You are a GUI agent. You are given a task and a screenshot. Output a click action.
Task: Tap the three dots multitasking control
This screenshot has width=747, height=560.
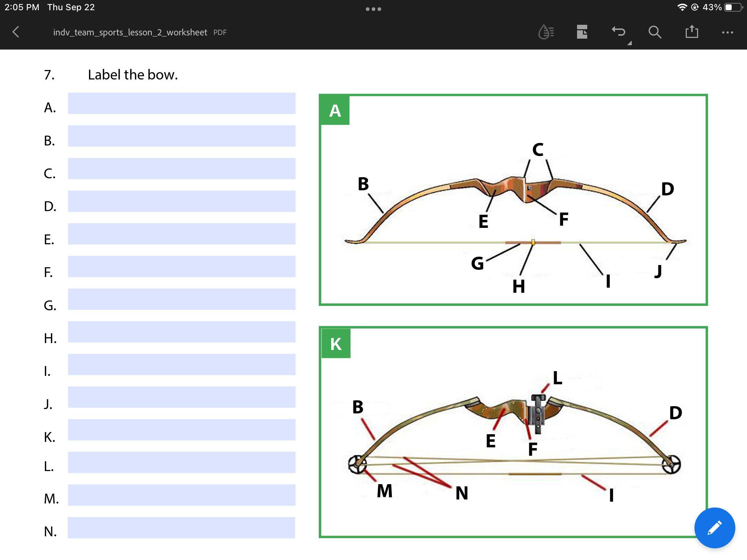(373, 9)
